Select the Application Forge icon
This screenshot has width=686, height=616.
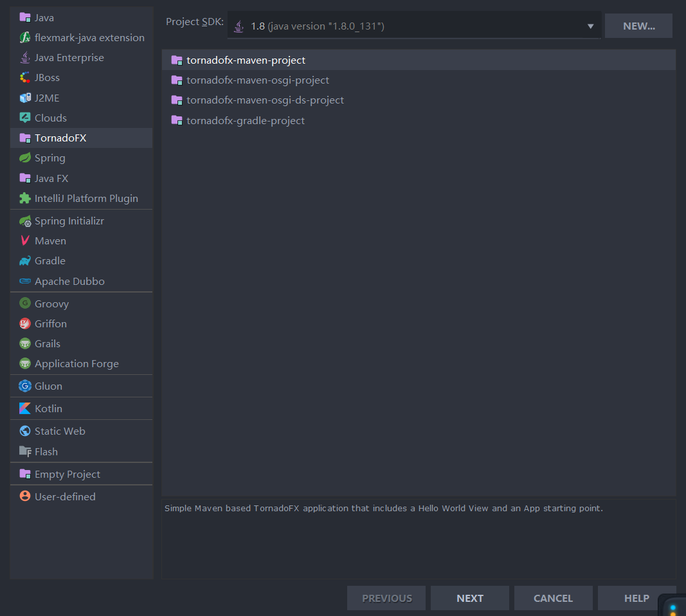pos(25,363)
